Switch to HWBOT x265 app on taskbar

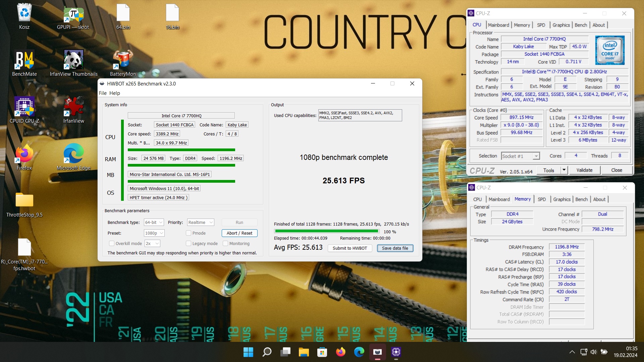(377, 352)
